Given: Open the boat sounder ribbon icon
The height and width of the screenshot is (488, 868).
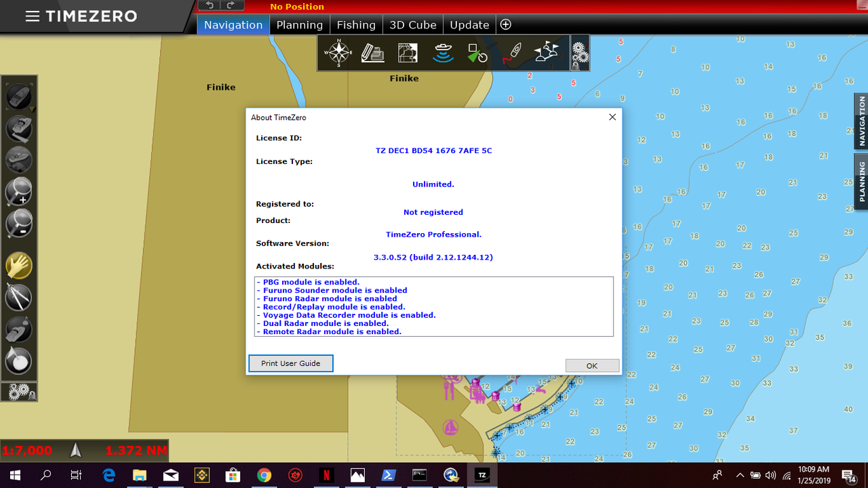Looking at the screenshot, I should coord(443,53).
